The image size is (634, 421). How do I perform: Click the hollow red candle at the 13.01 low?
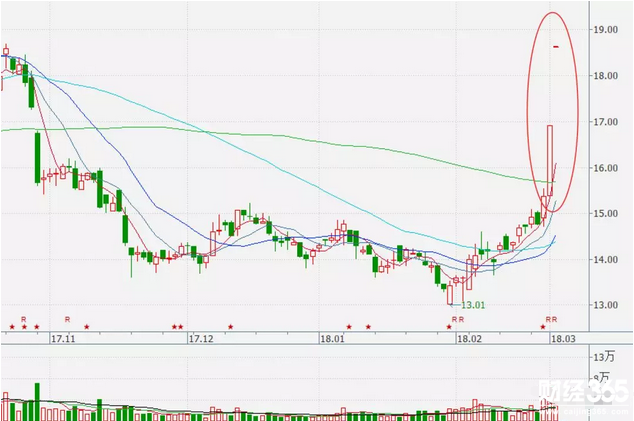pyautogui.click(x=450, y=295)
